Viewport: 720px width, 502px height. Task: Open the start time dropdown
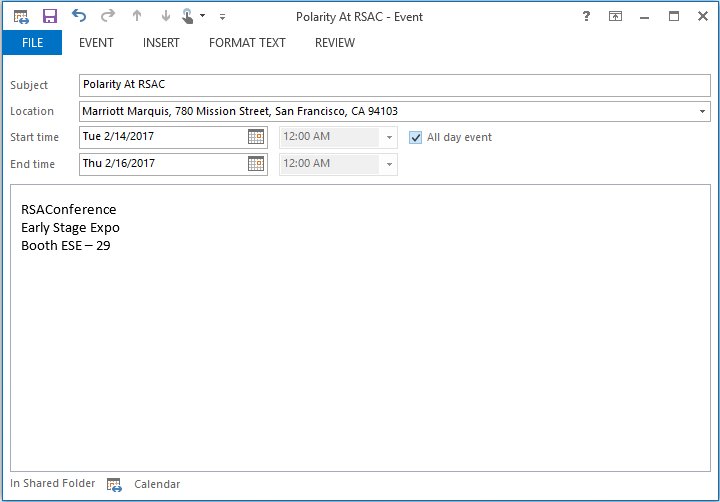pos(389,137)
